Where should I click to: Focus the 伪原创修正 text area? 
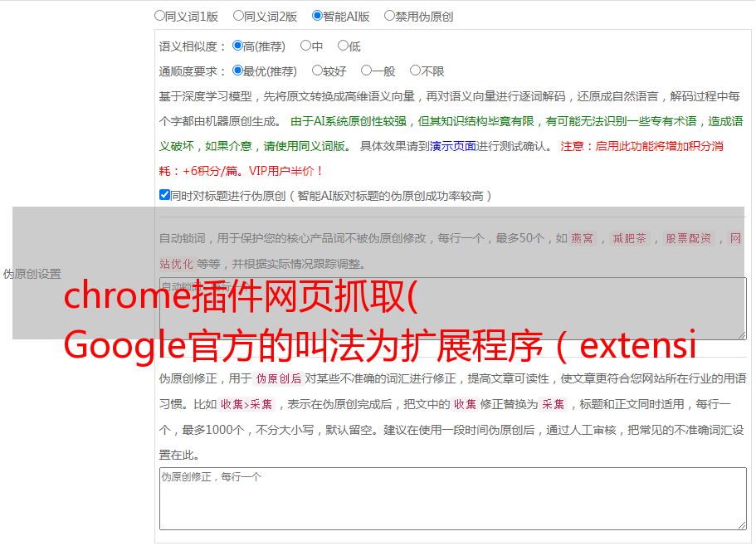(453, 499)
